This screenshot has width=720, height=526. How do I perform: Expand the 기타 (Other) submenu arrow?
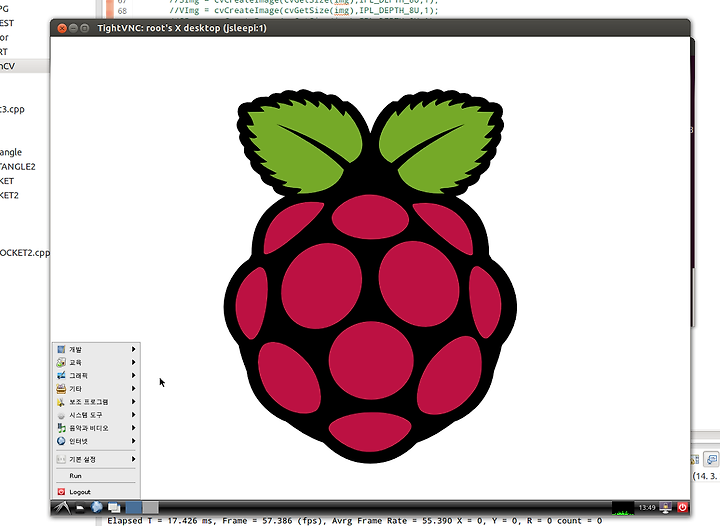coord(134,389)
